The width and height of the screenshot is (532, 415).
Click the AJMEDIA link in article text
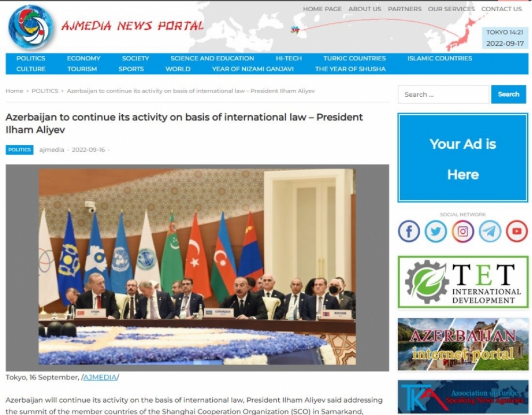100,377
